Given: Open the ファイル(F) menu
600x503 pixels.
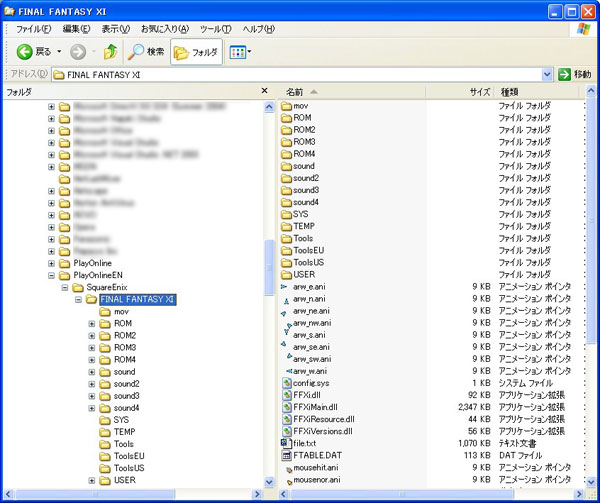Looking at the screenshot, I should tap(34, 29).
